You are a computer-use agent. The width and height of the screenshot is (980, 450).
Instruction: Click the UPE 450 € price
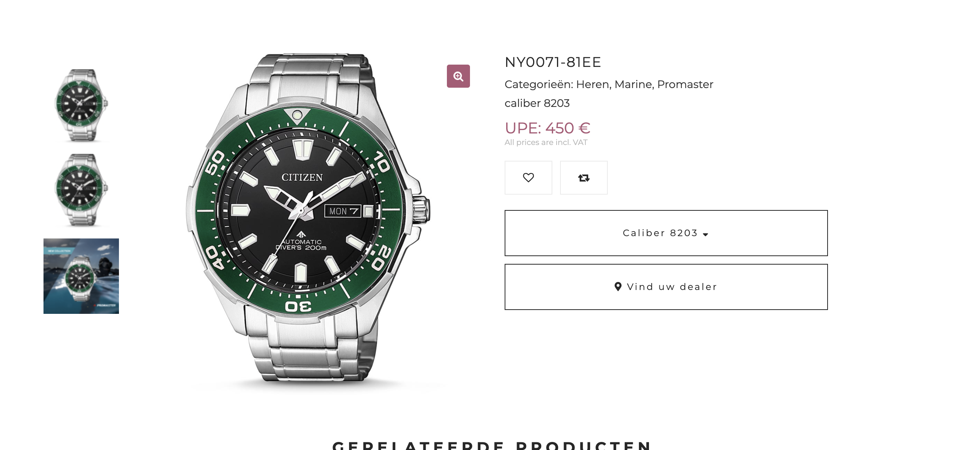coord(547,128)
